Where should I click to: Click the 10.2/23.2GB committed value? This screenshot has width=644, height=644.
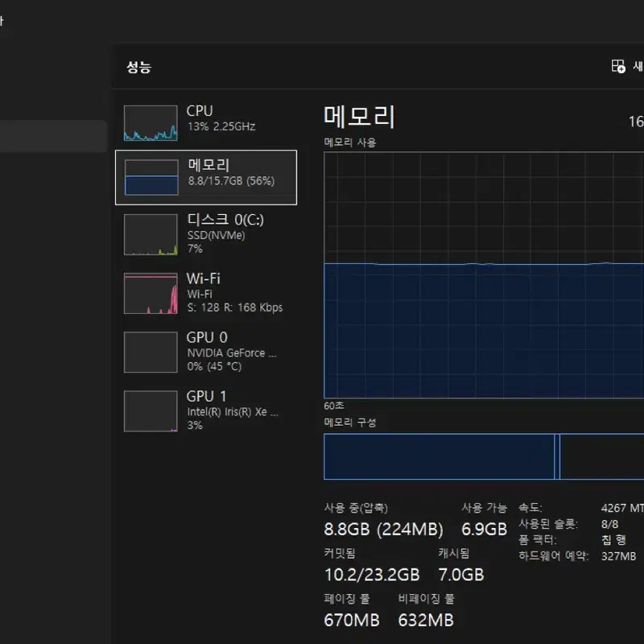coord(372,575)
